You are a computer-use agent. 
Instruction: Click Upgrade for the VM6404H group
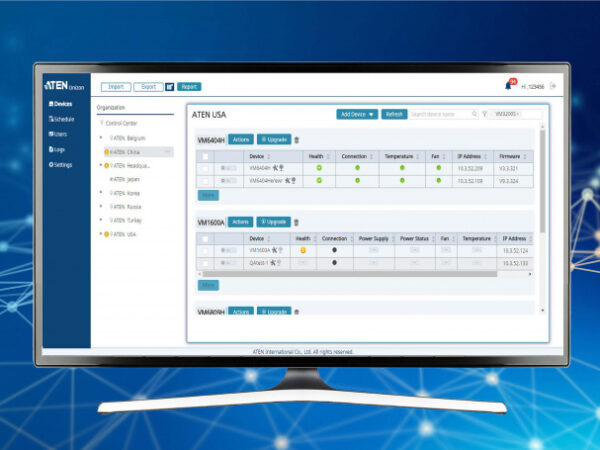(274, 140)
